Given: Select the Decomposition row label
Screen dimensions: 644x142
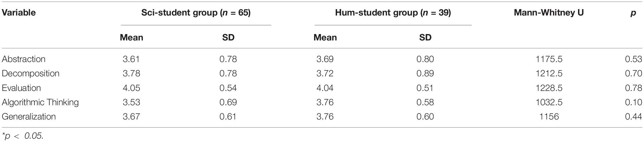Looking at the screenshot, I should click(x=31, y=74).
